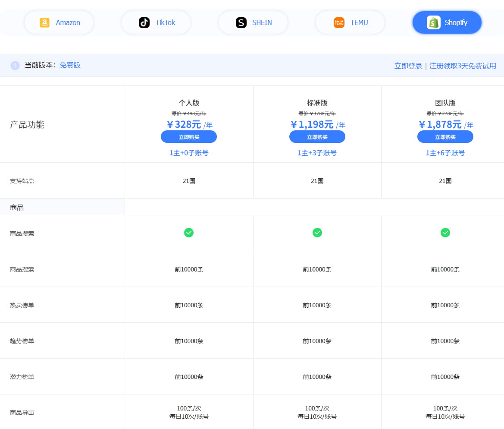Click 商品导出 100条/次 under 标准版

[x=317, y=408]
